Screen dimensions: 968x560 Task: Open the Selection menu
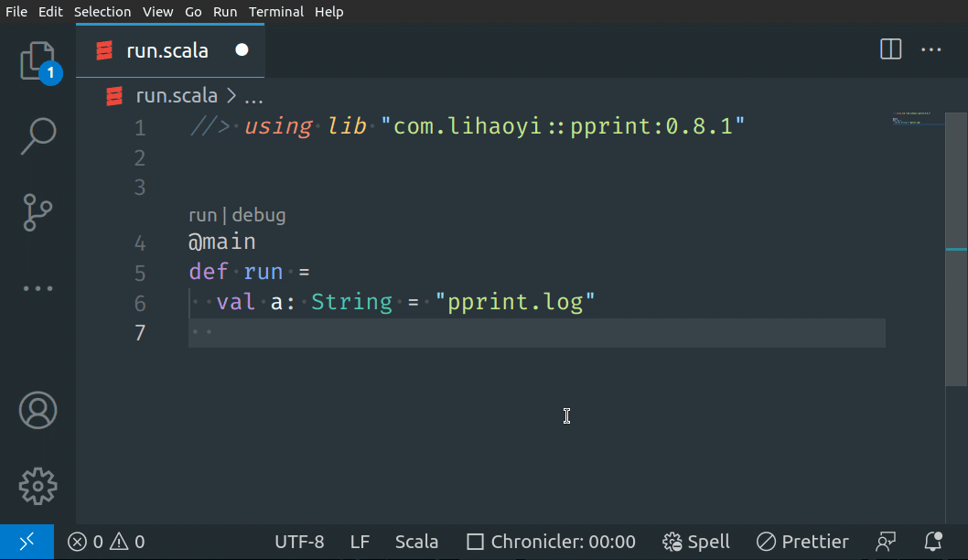click(102, 12)
